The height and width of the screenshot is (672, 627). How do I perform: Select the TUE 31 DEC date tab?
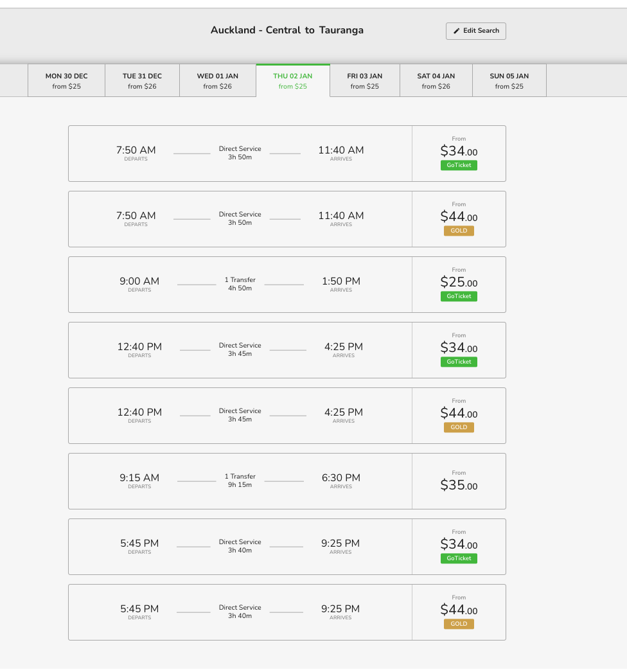tap(142, 81)
